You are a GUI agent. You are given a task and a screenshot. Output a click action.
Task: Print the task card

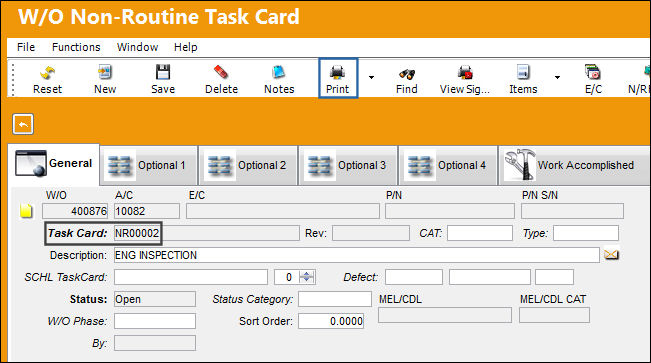click(338, 78)
